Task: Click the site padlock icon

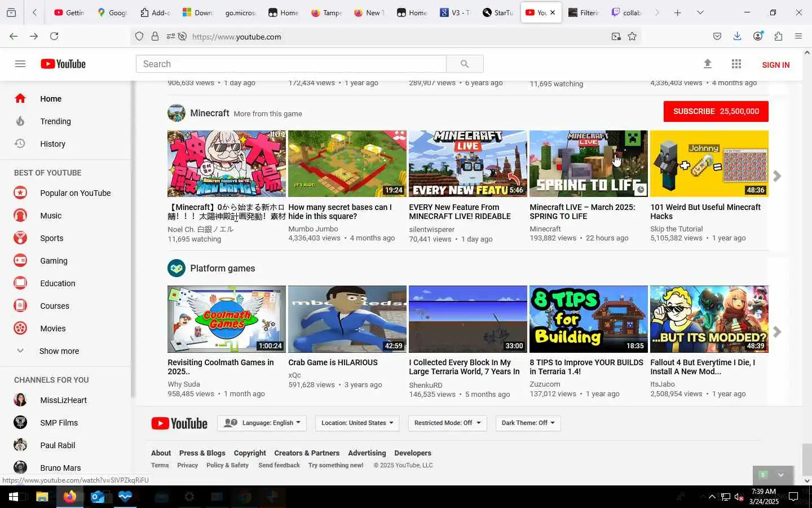Action: pyautogui.click(x=155, y=37)
